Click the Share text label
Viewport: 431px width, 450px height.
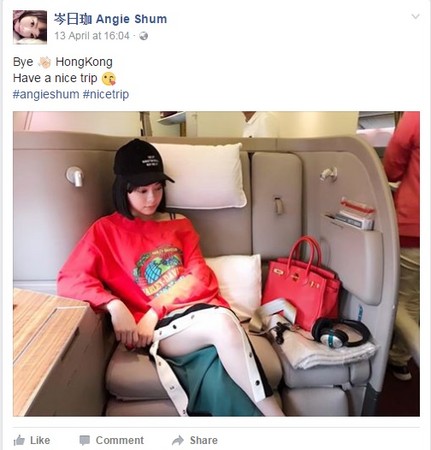204,440
